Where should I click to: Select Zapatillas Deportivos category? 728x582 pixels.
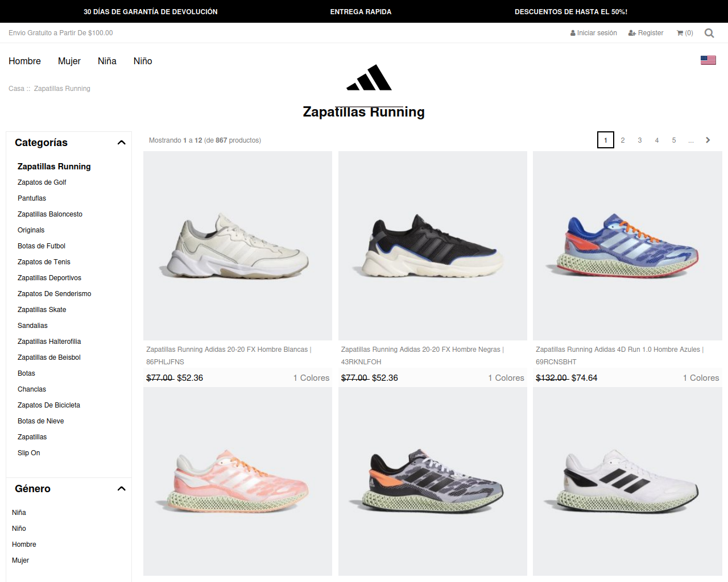[49, 278]
